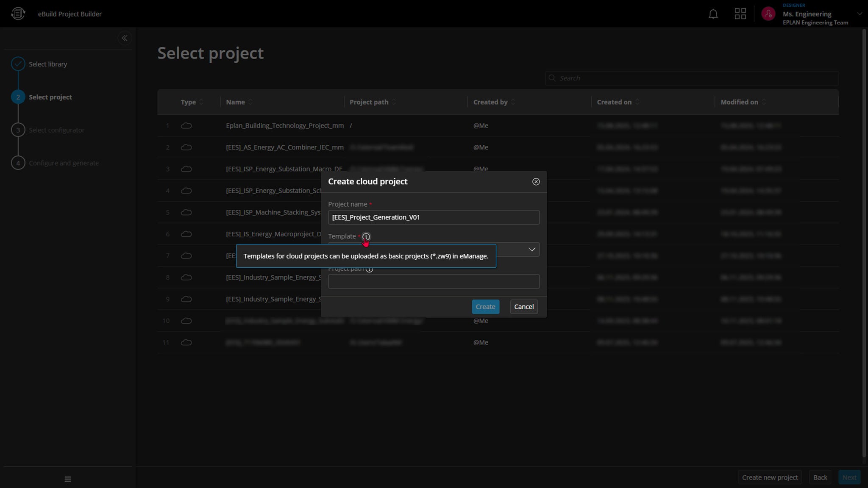Click into the Project path field

click(433, 282)
